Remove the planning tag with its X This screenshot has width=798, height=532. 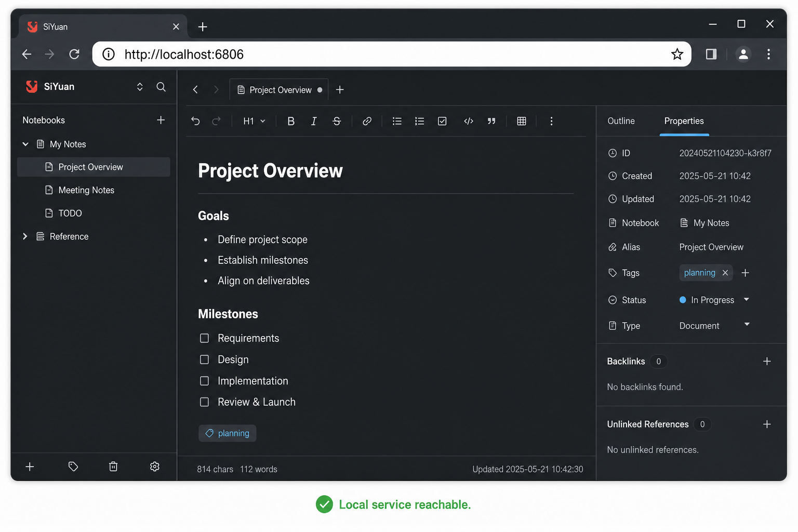725,273
